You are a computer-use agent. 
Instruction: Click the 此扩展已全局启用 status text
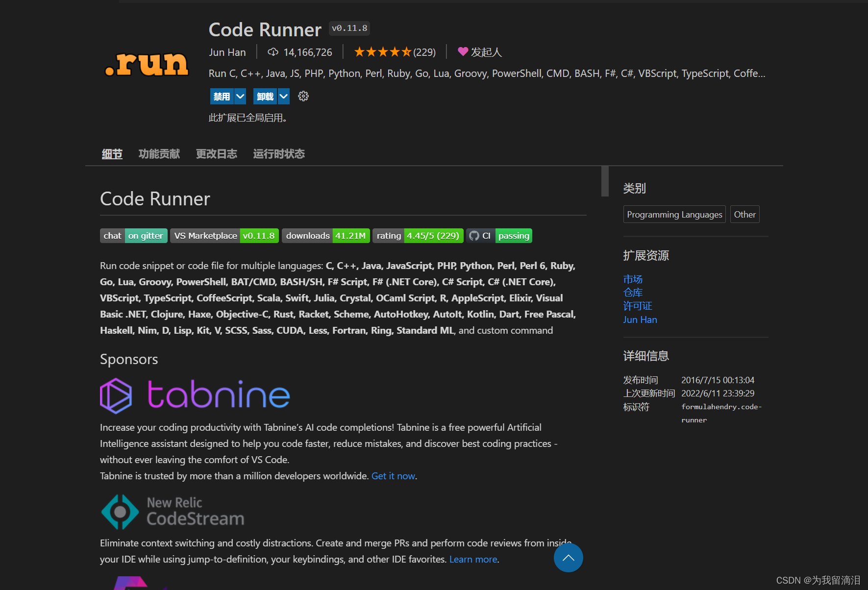coord(248,118)
